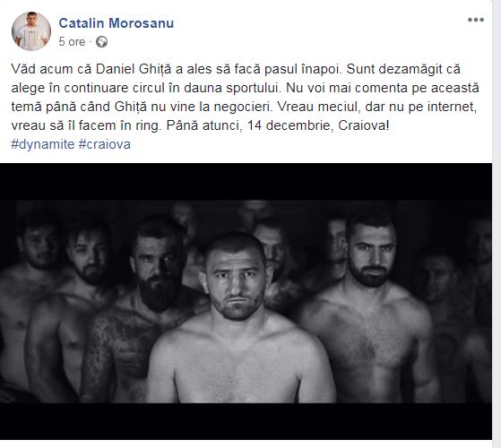The image size is (501, 448).
Task: Click the globe public privacy icon
Action: point(101,42)
